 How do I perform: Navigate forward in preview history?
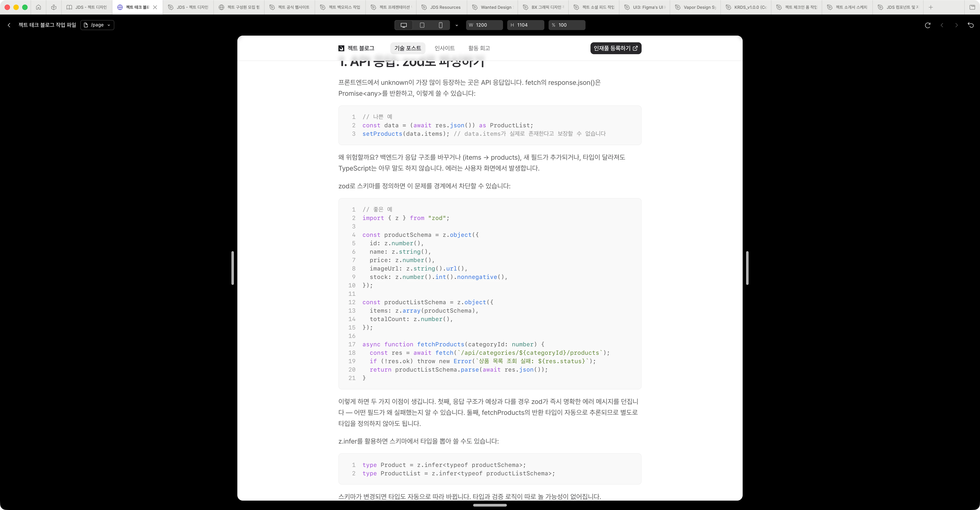(956, 25)
